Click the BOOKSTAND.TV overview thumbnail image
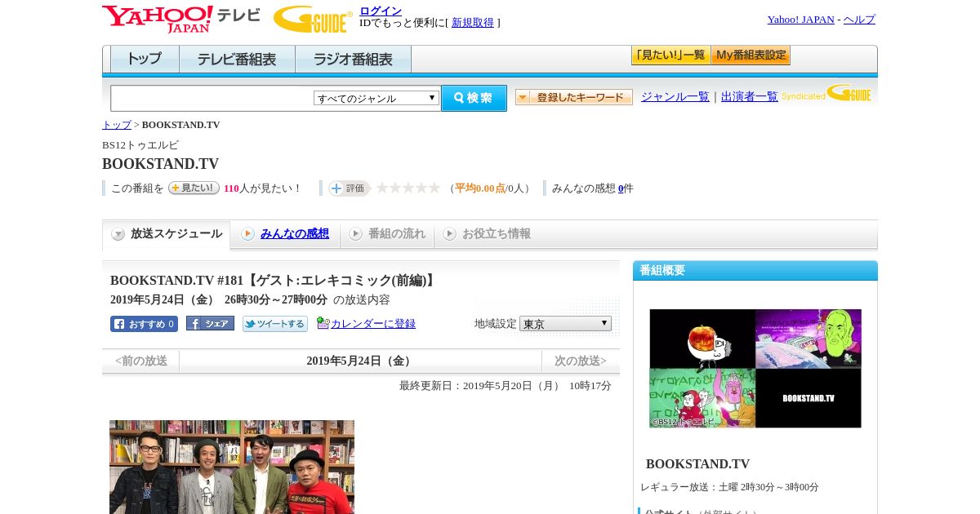The image size is (980, 514). pyautogui.click(x=755, y=368)
